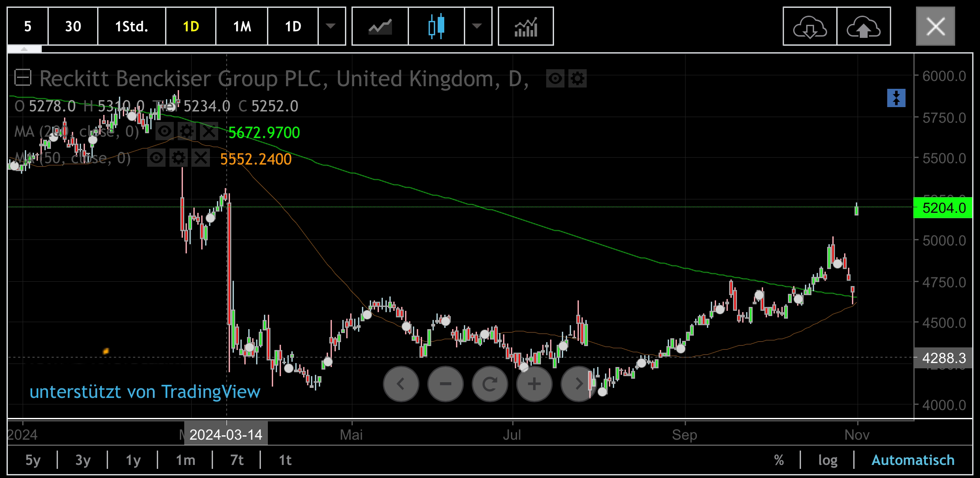Reset the chart with the refresh button
Viewport: 980px width, 478px height.
(490, 384)
